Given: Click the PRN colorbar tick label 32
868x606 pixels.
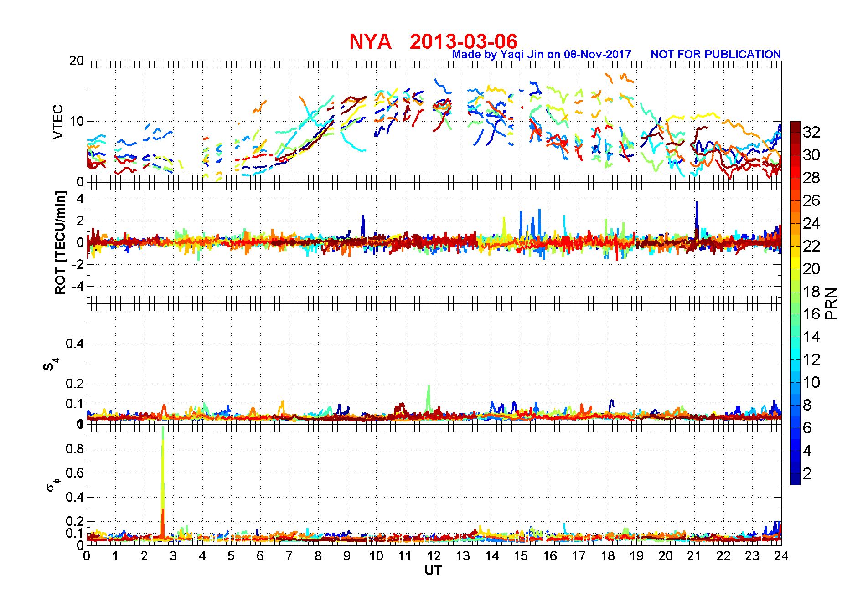Looking at the screenshot, I should coord(811,133).
